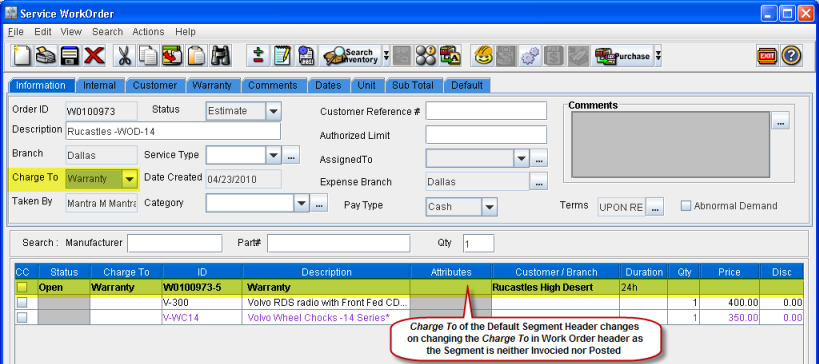The image size is (819, 364).
Task: Open the Status dropdown showing Estimate
Action: 274,111
